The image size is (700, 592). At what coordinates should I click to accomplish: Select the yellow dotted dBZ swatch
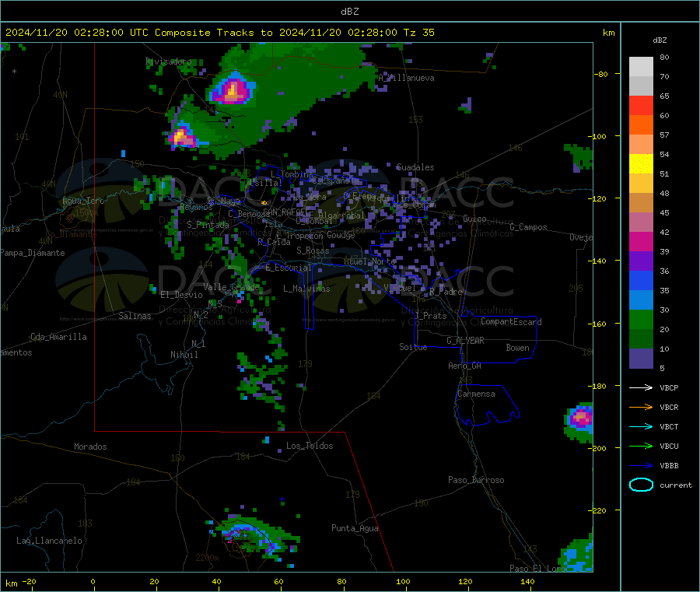click(641, 164)
